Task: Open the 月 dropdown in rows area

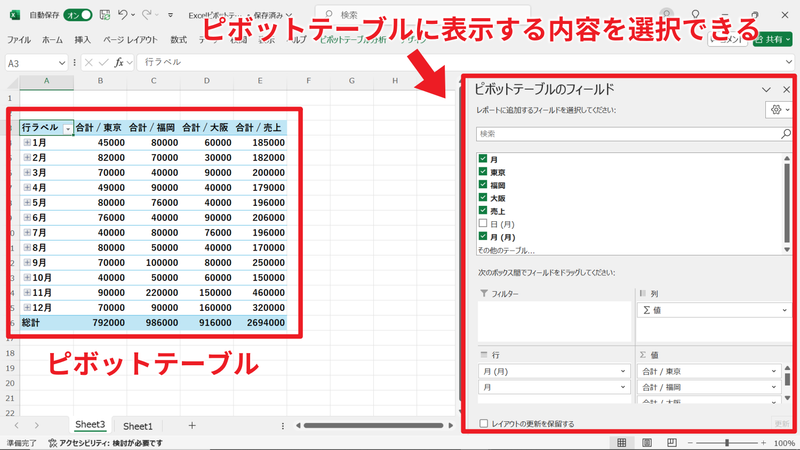Action: click(x=623, y=387)
